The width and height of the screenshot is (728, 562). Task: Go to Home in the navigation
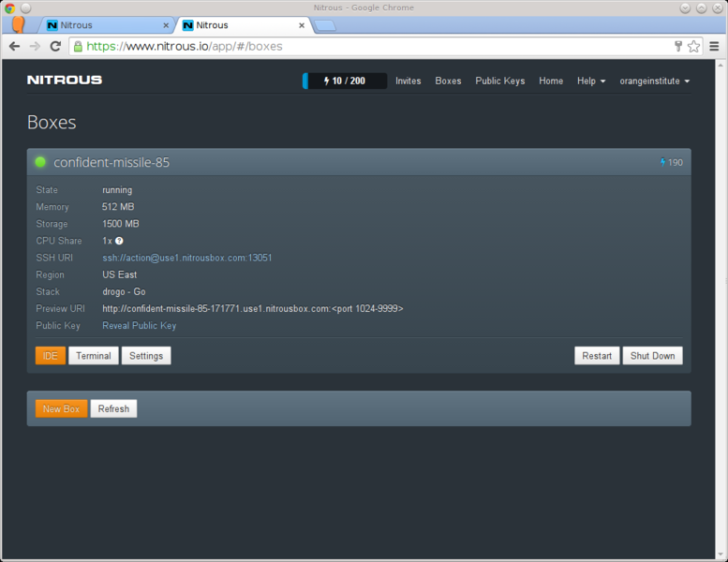[x=551, y=81]
